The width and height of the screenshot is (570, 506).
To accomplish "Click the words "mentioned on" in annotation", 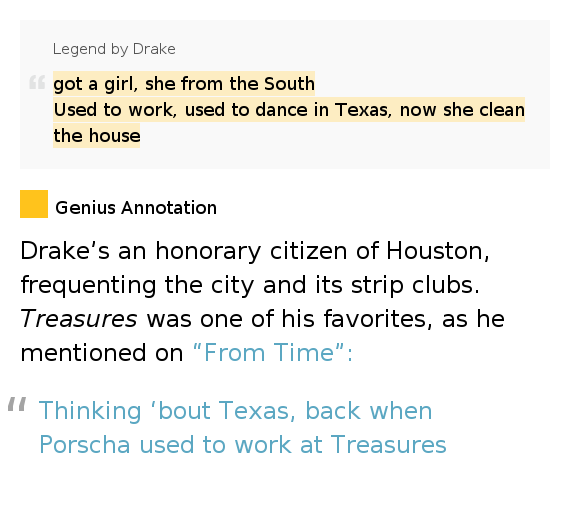I will (x=102, y=353).
